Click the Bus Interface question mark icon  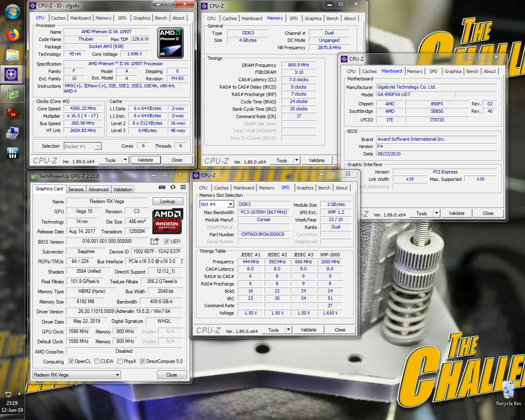[182, 261]
